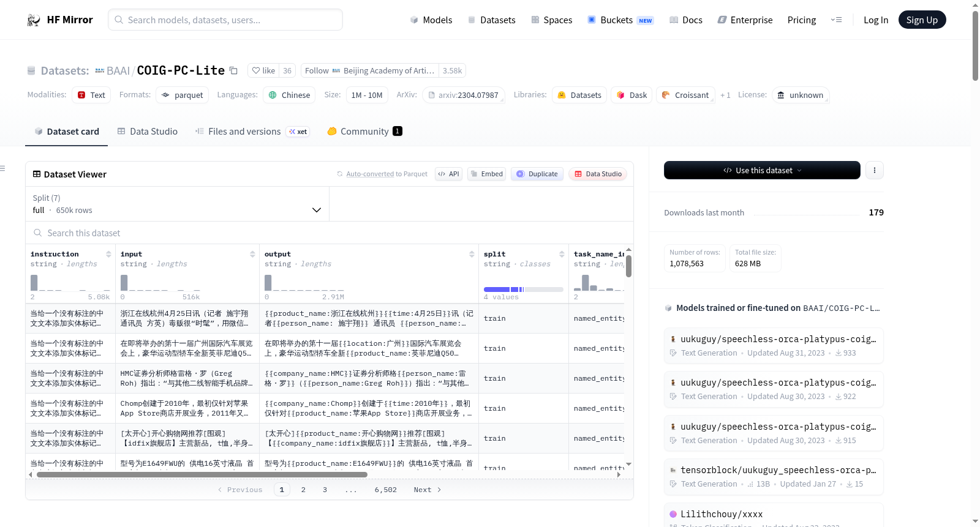The height and width of the screenshot is (527, 980).
Task: Click the Datasets library tag
Action: (579, 95)
